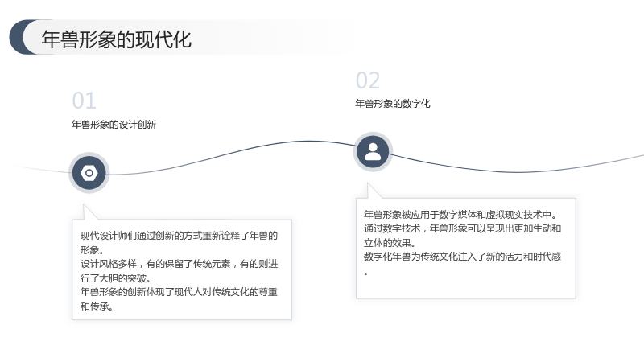Viewport: 644px width, 362px height.
Task: Select the large number 02
Action: [368, 80]
